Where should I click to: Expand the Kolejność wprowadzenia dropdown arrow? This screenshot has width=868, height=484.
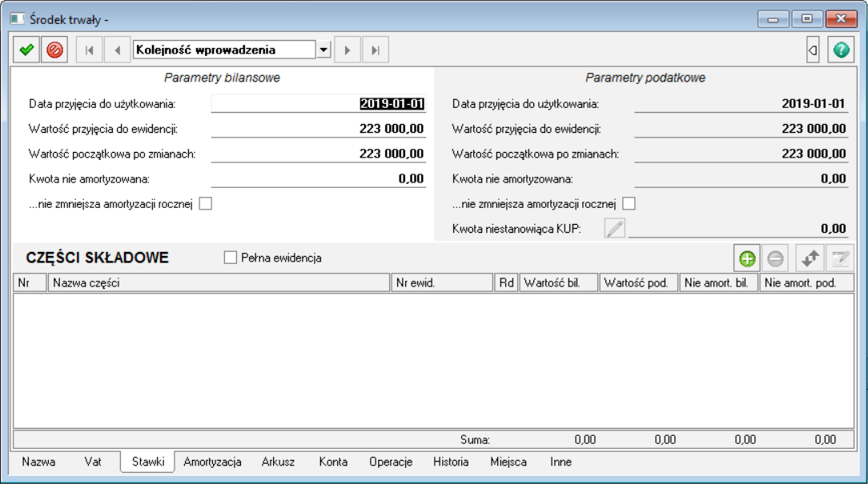[323, 50]
